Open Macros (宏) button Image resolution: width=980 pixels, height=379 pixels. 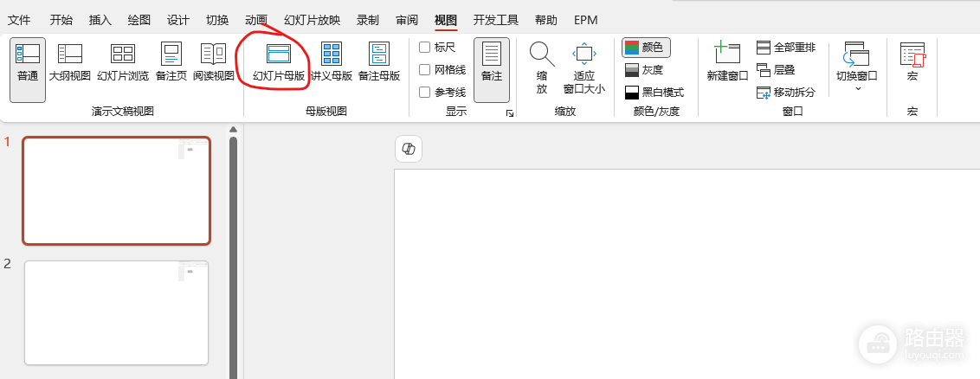(912, 62)
